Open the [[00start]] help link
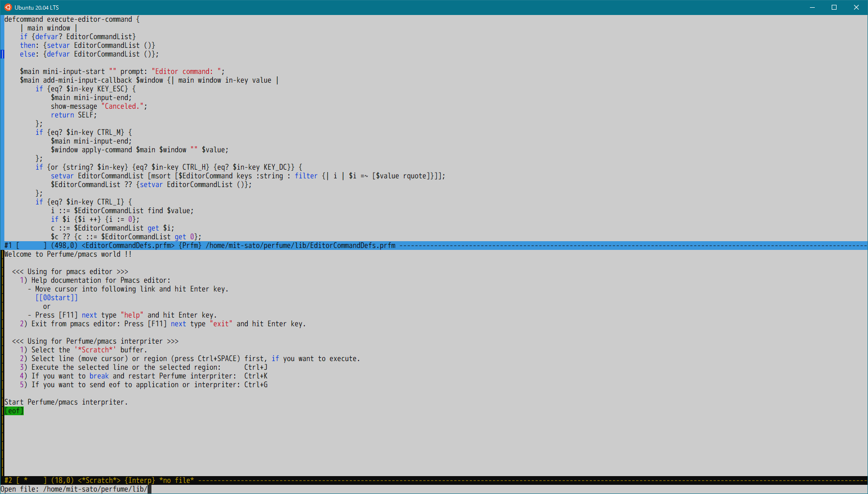The image size is (868, 494). pos(57,298)
